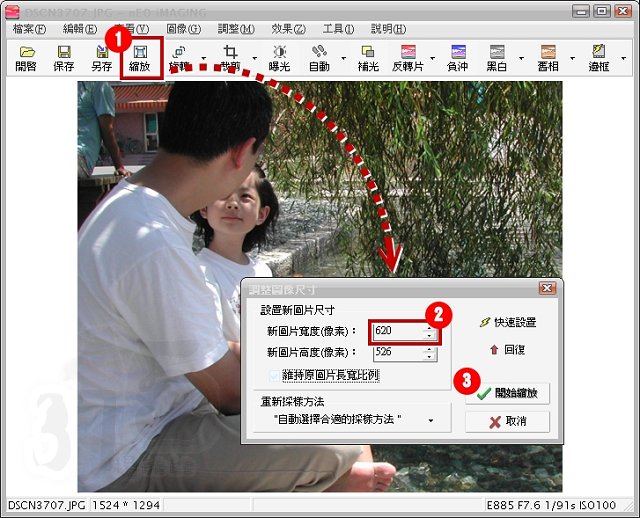Expand the arrow next to 反轉片
Image resolution: width=640 pixels, height=518 pixels.
[x=433, y=58]
